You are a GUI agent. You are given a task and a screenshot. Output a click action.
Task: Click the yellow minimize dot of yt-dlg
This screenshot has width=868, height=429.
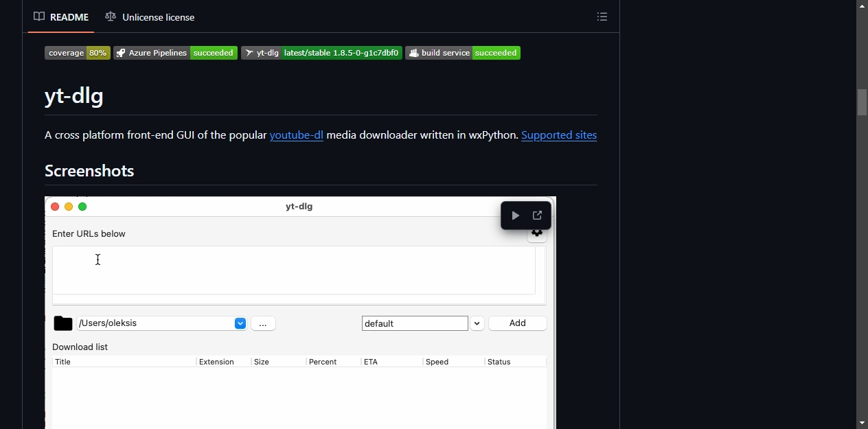coord(69,207)
